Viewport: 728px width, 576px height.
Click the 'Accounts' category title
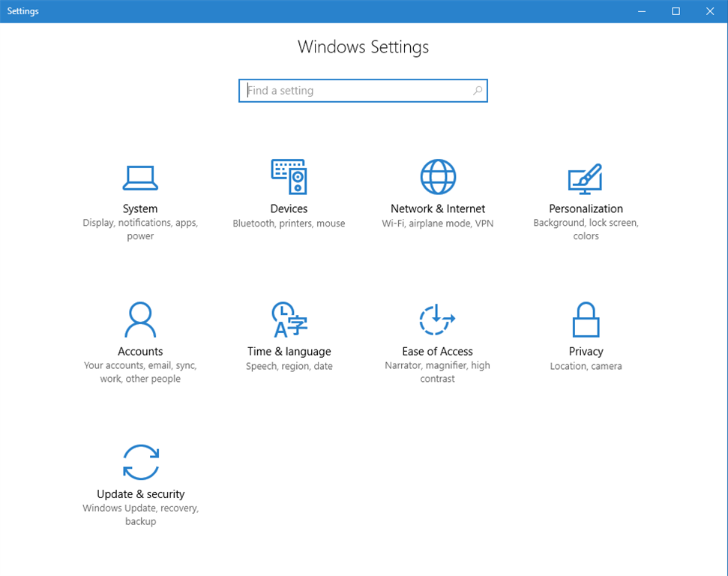pos(140,352)
